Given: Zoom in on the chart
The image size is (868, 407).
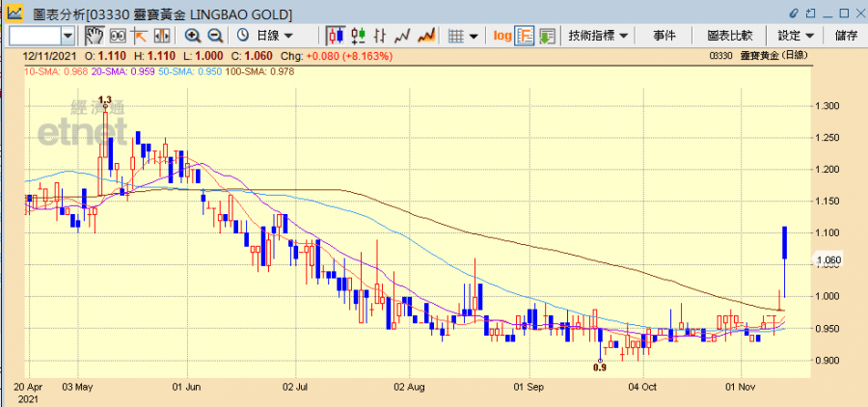Looking at the screenshot, I should 193,36.
